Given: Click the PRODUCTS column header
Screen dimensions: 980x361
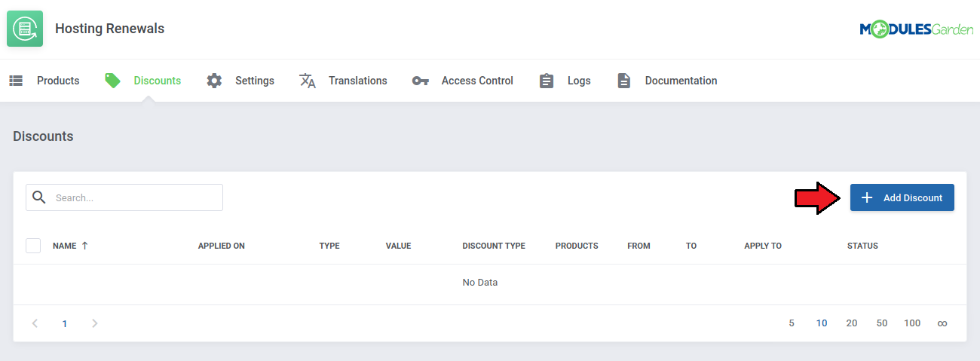Looking at the screenshot, I should [x=577, y=246].
